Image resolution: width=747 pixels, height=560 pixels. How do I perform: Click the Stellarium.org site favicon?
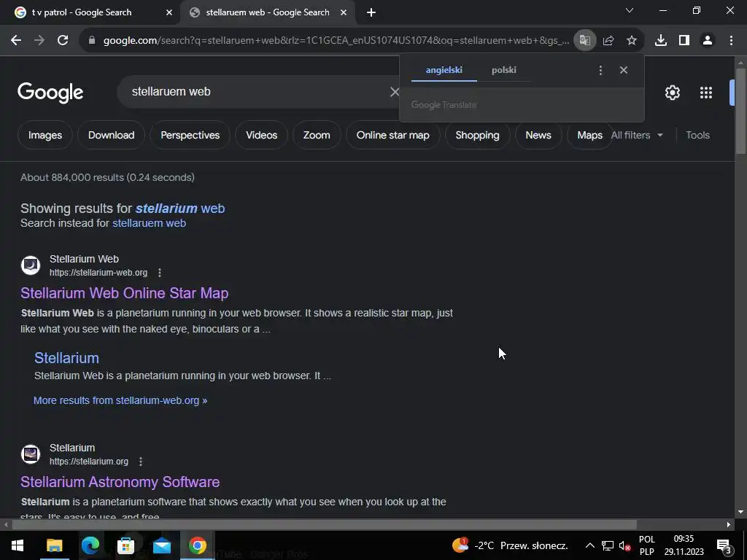point(31,454)
